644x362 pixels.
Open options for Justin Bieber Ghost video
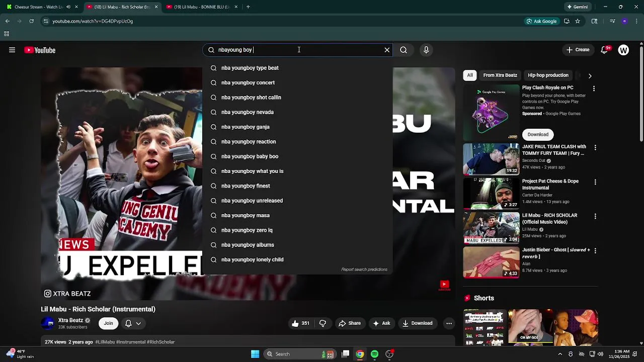[x=595, y=250]
